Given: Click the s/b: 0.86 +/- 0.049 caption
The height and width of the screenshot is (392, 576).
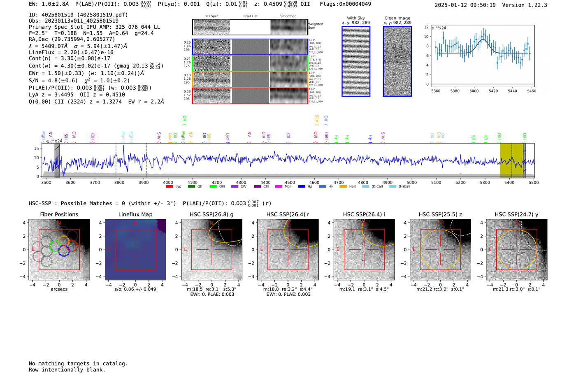Looking at the screenshot, I should click(x=135, y=289).
